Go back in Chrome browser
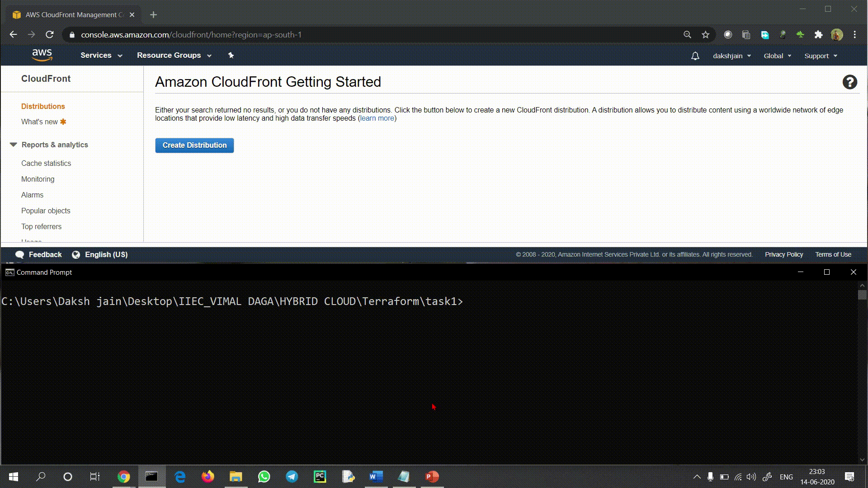The image size is (868, 488). tap(13, 34)
